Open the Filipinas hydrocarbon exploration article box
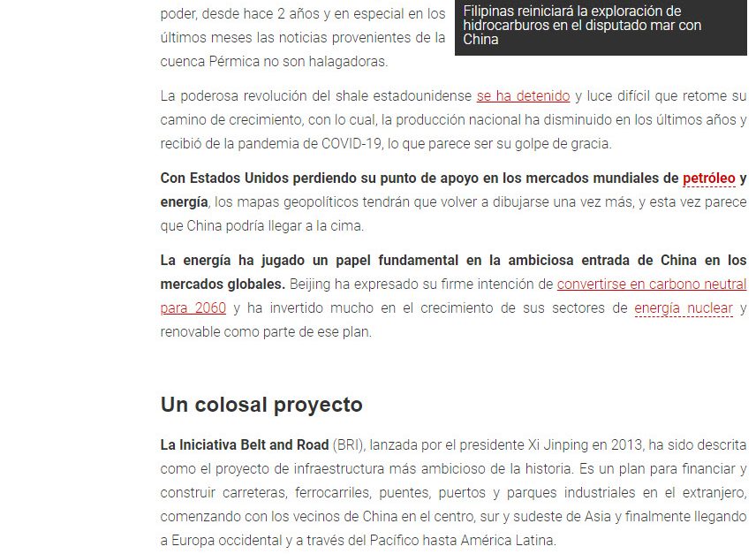The image size is (756, 554). 601,26
